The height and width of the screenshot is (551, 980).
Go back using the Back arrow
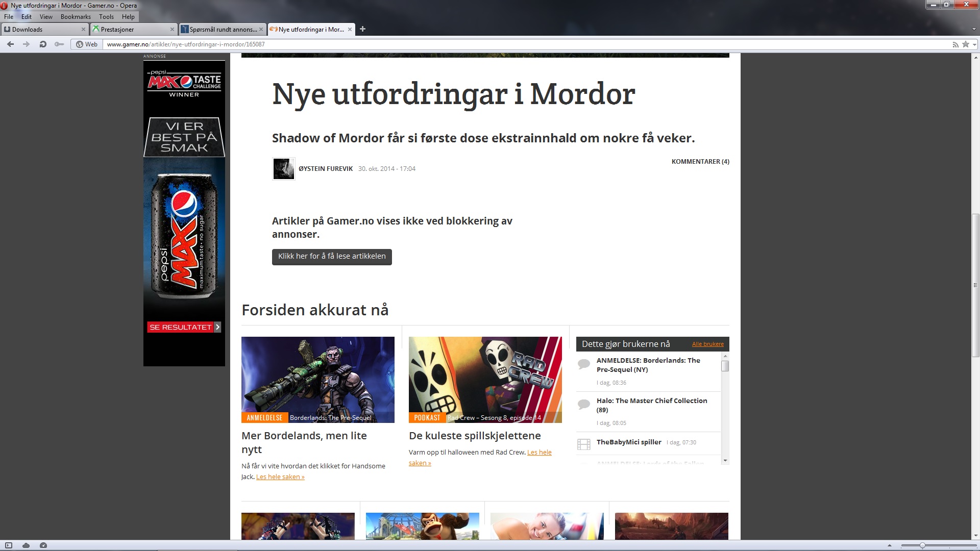[10, 44]
